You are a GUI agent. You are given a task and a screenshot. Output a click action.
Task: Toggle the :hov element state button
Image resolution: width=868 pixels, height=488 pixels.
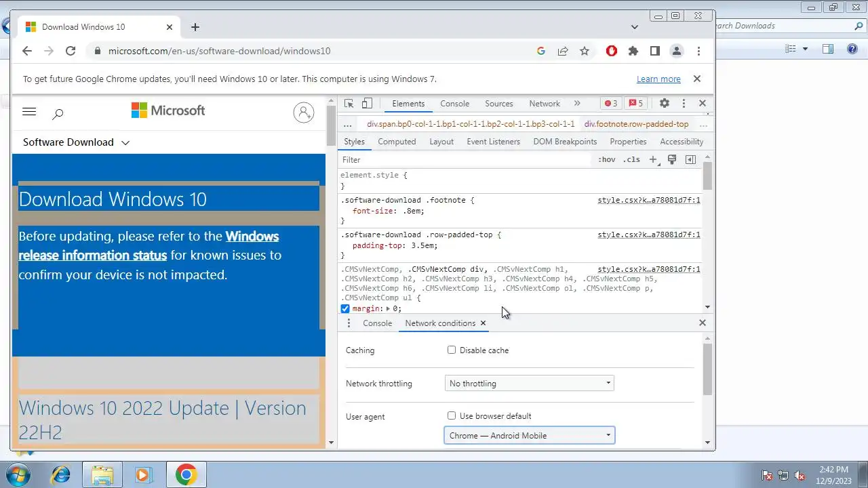(607, 160)
